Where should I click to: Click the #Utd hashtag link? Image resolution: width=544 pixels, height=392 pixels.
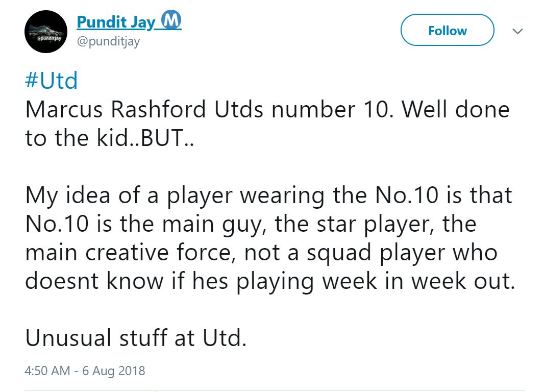(52, 80)
